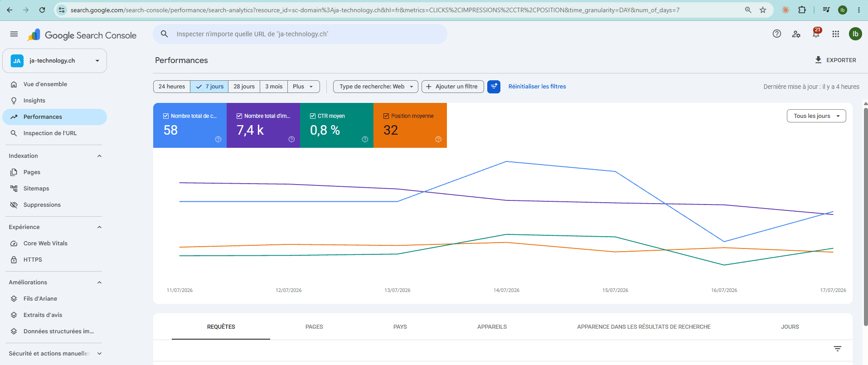Click Réinitialiser les filtres link
Screen dimensions: 868x365
click(x=537, y=87)
